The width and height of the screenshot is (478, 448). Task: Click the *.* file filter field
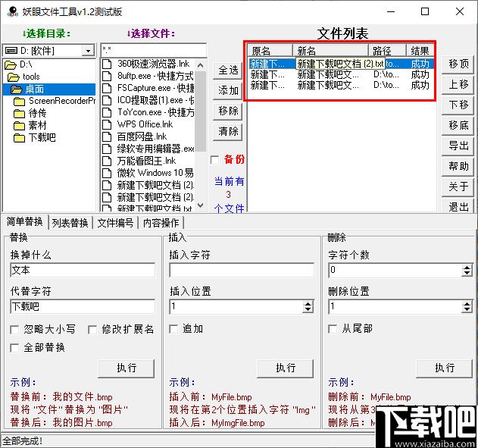[154, 50]
